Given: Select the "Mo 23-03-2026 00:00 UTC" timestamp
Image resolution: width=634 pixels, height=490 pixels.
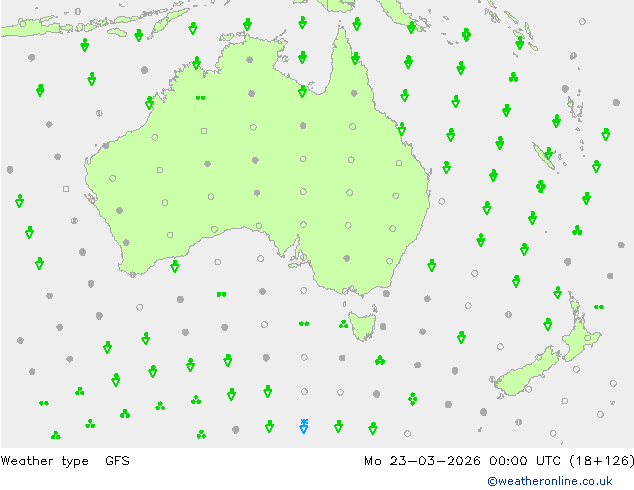Looking at the screenshot, I should [462, 460].
